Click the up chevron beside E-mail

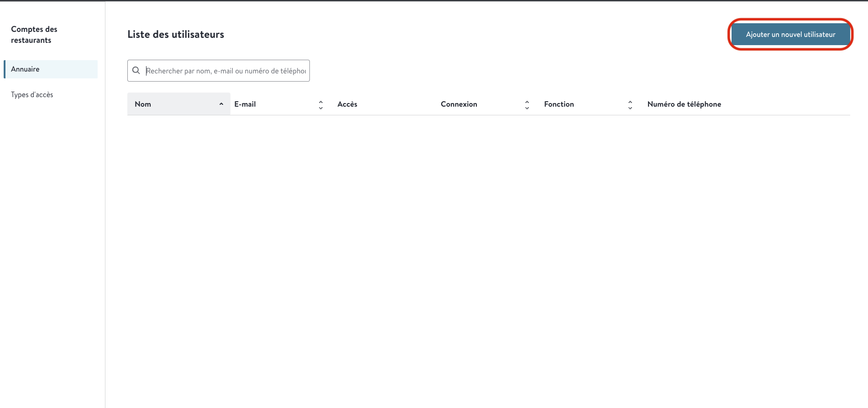point(321,102)
